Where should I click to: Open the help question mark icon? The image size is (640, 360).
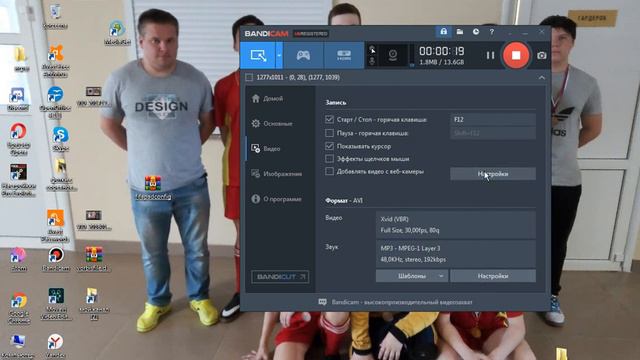click(x=492, y=31)
